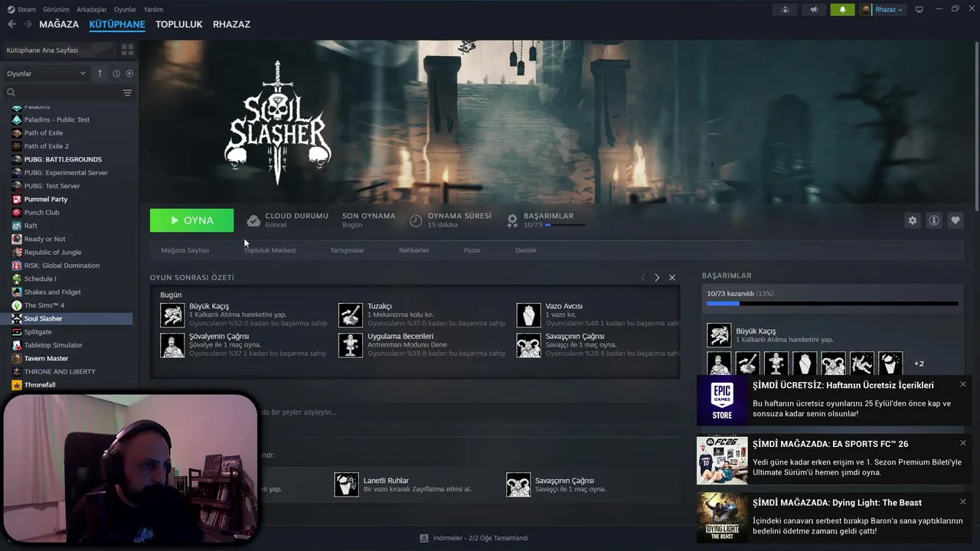This screenshot has width=980, height=551.
Task: Select Path of Exile 2 in library
Action: point(47,146)
